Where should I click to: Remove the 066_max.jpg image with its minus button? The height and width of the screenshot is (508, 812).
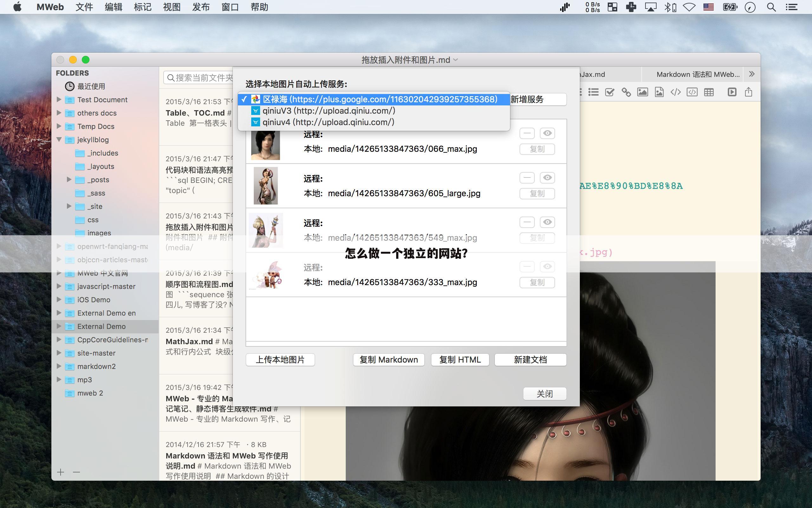527,133
